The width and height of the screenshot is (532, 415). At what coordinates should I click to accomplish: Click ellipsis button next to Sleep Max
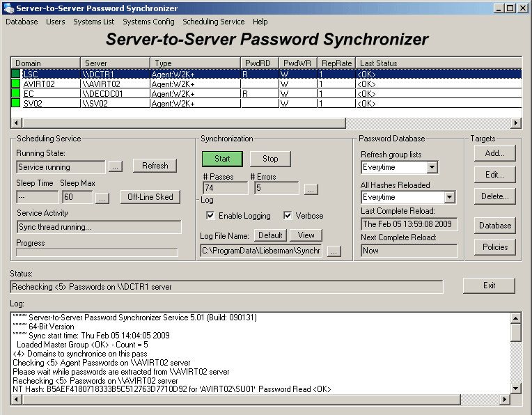[102, 198]
